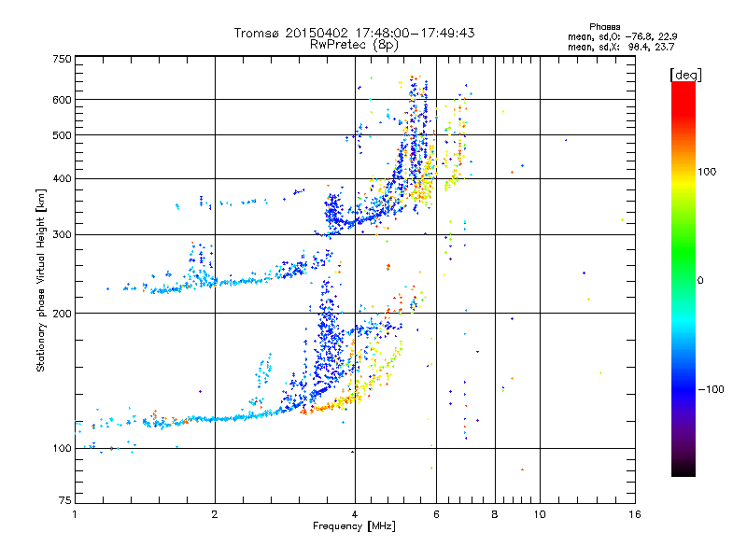Click the '10' frequency axis tick label
The image size is (747, 560).
coord(540,514)
